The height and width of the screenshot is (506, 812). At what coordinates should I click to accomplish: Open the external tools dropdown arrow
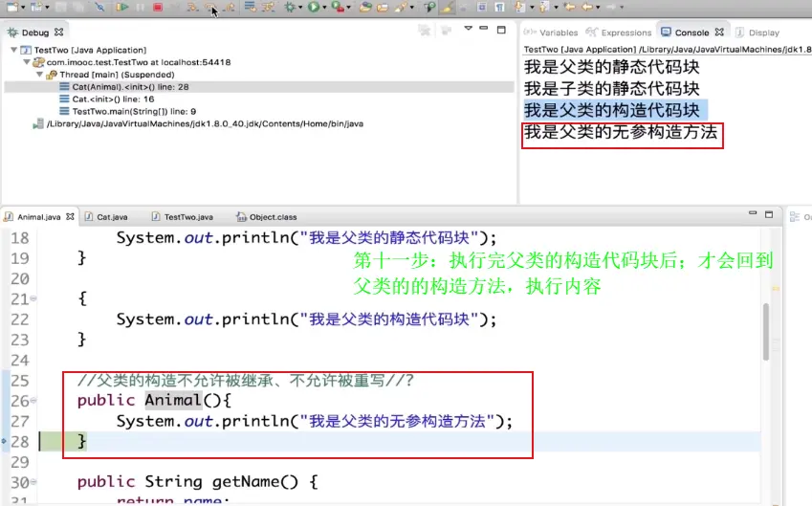(348, 8)
